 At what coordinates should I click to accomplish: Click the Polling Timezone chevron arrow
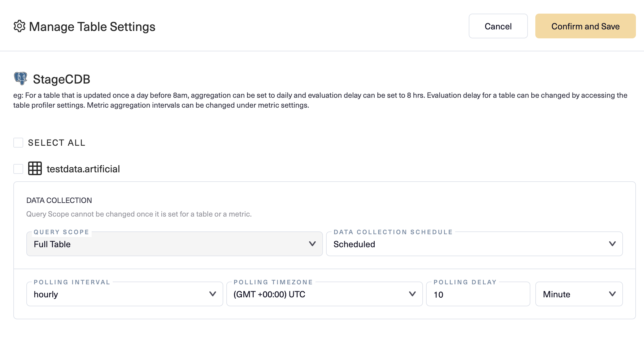pos(412,294)
